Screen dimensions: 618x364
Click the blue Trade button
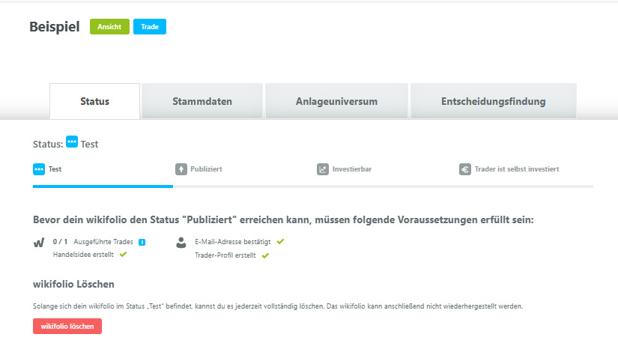[150, 27]
